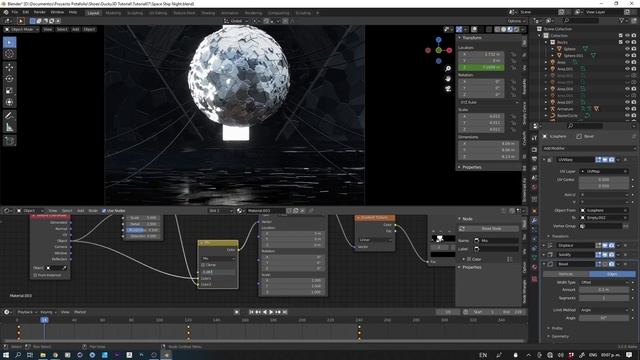640x360 pixels.
Task: Click the highlighted Location Z field
Action: pos(481,67)
